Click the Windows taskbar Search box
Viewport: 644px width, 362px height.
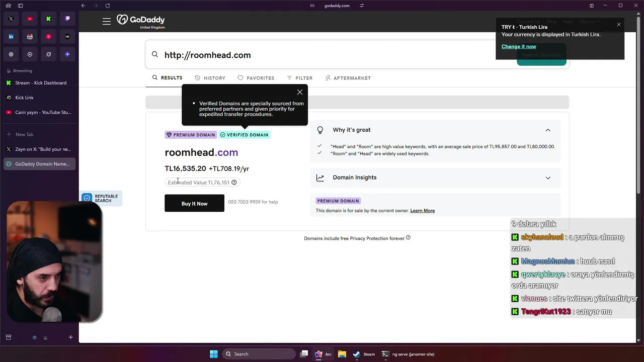[259, 354]
